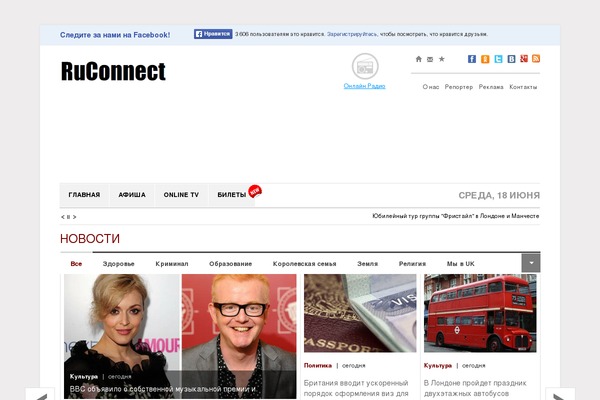Select the 'Все' news tab

pyautogui.click(x=76, y=264)
